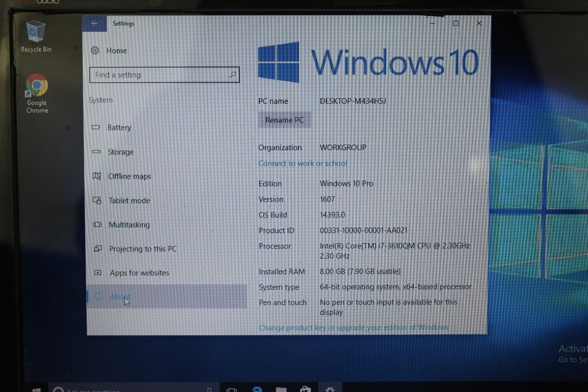Open File Explorer from the taskbar
Viewport: 588px width, 392px height.
(281, 389)
